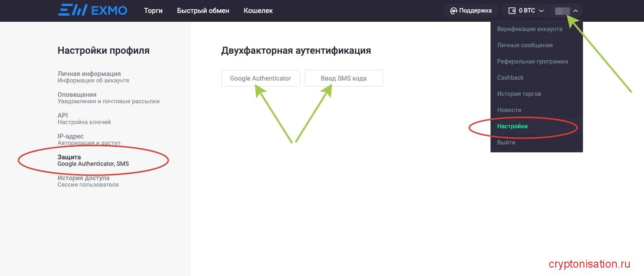Select IP-адрес in the sidebar
The image size is (644, 276).
point(70,136)
